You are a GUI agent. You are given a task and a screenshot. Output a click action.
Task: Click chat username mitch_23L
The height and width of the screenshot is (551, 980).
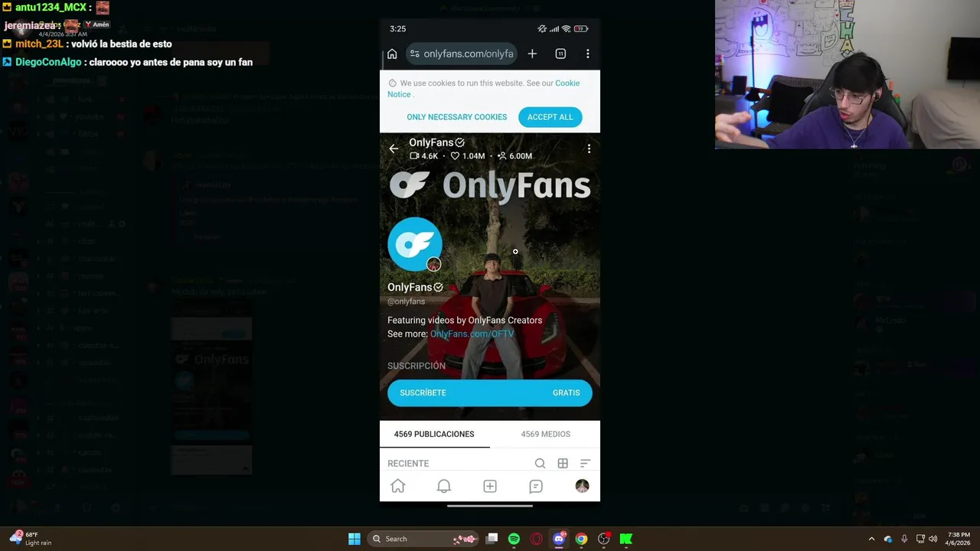39,44
